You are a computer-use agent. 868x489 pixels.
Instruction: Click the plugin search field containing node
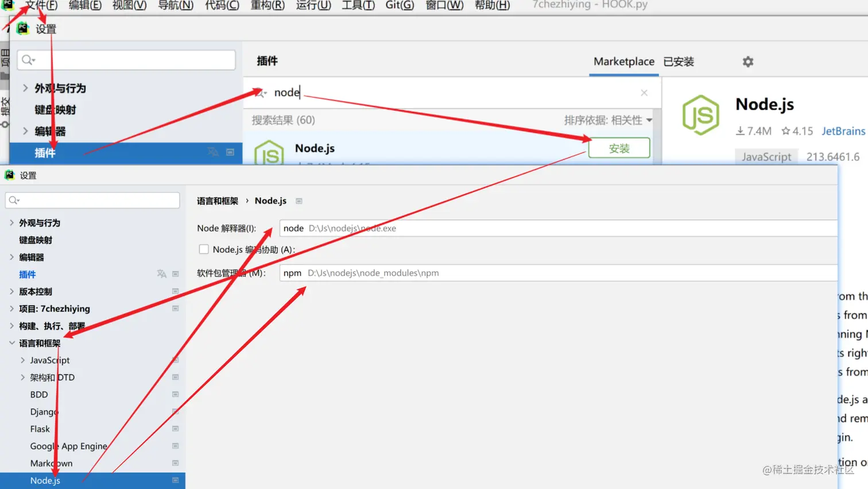tap(452, 93)
